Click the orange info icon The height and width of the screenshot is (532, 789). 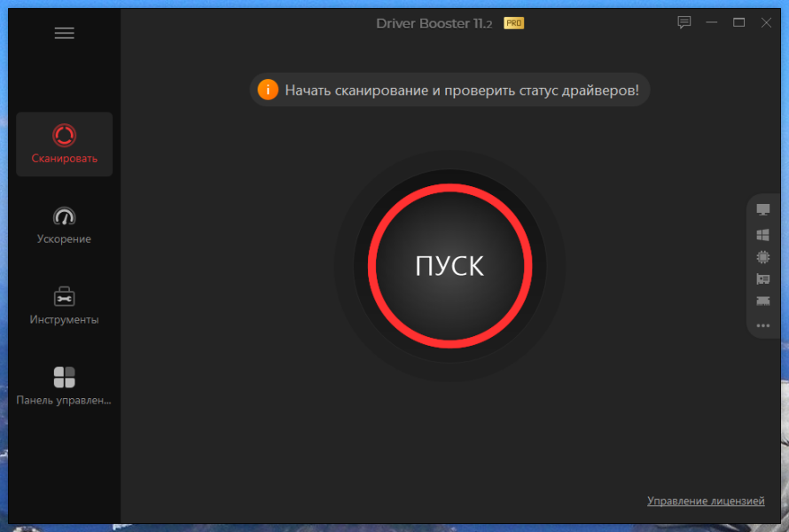(268, 90)
